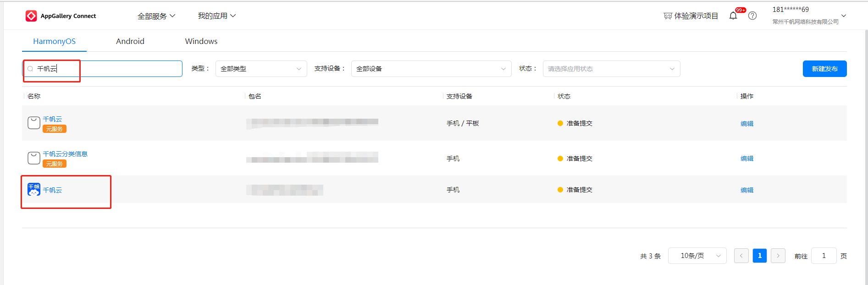This screenshot has height=285, width=868.
Task: Open the help question mark icon
Action: pyautogui.click(x=752, y=16)
